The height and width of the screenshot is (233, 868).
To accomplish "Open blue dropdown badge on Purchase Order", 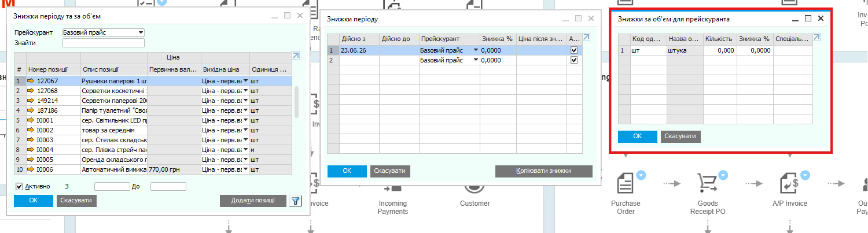I will tap(641, 175).
